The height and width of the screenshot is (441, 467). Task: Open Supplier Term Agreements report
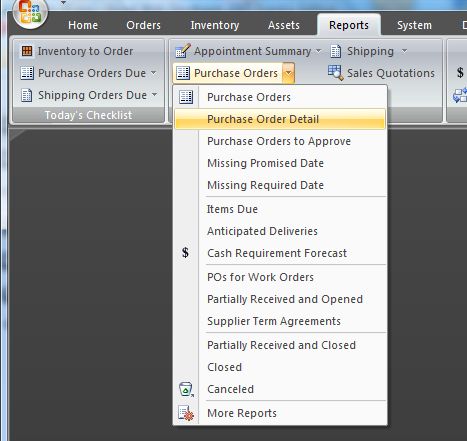tap(280, 321)
